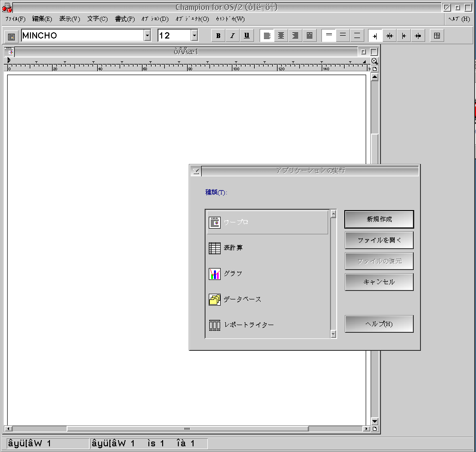Set one-and-half line spacing
The width and height of the screenshot is (476, 452).
(x=343, y=36)
